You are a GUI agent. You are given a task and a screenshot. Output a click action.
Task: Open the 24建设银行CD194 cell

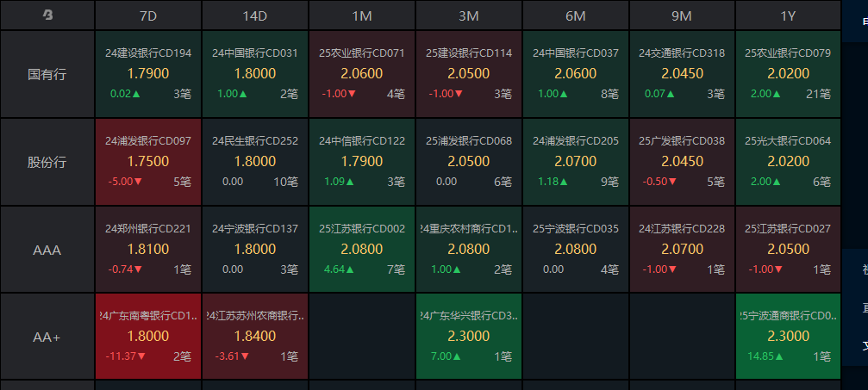[147, 74]
